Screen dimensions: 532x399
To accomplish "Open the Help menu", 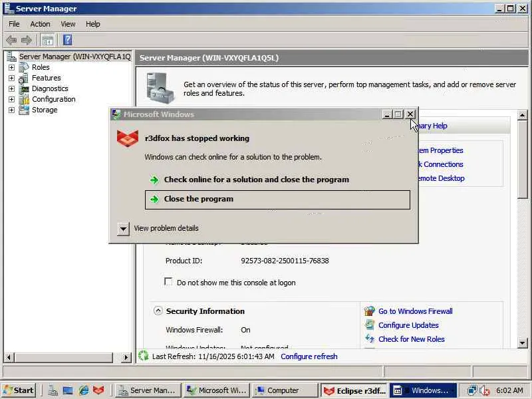I will (92, 24).
